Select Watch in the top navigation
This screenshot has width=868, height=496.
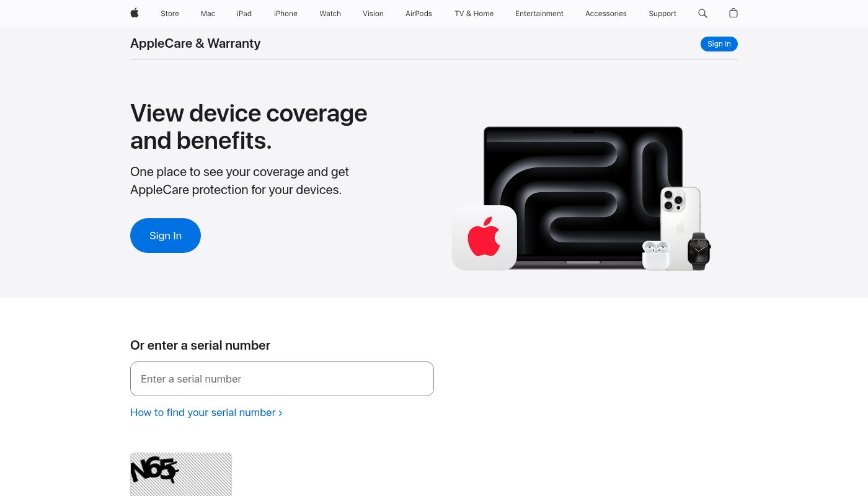(330, 14)
